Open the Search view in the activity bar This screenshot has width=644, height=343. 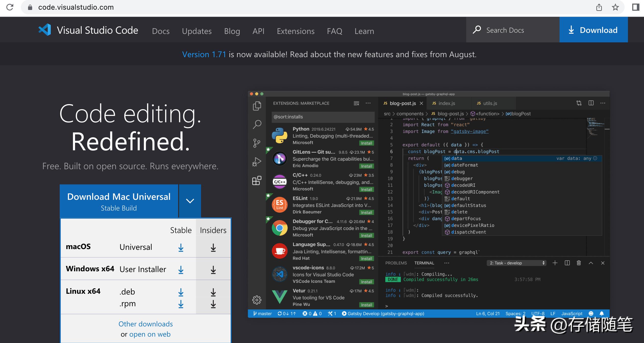257,124
